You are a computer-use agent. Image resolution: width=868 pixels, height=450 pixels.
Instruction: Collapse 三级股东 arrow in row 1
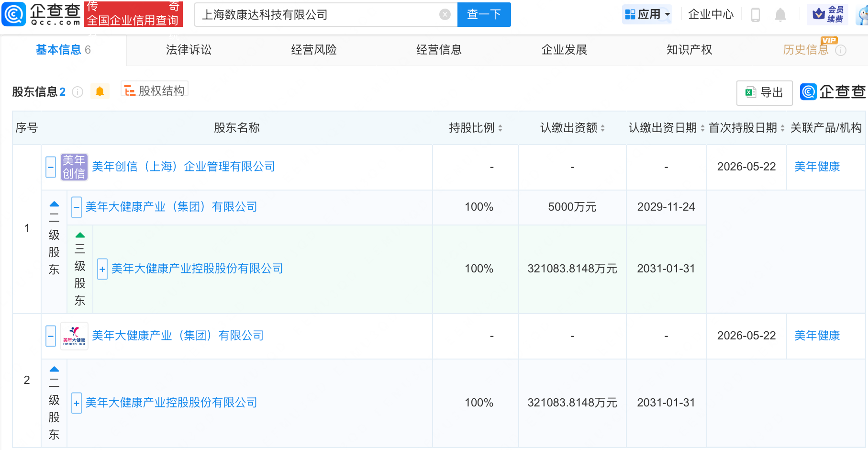[80, 235]
